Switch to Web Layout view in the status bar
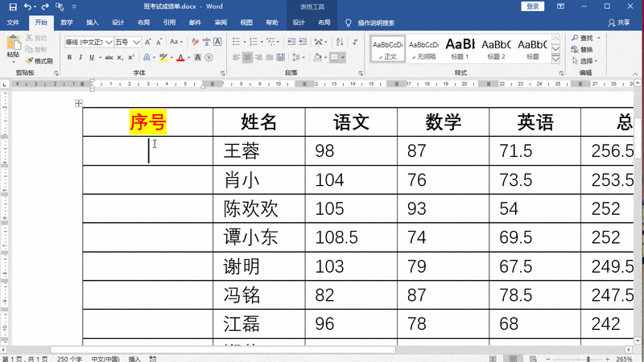644x362 pixels. (x=533, y=359)
